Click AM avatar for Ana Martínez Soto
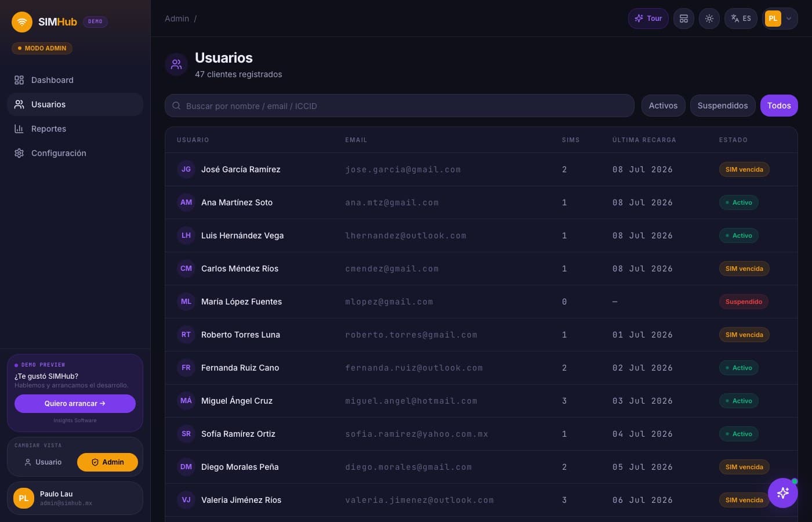Image resolution: width=812 pixels, height=522 pixels. (186, 202)
